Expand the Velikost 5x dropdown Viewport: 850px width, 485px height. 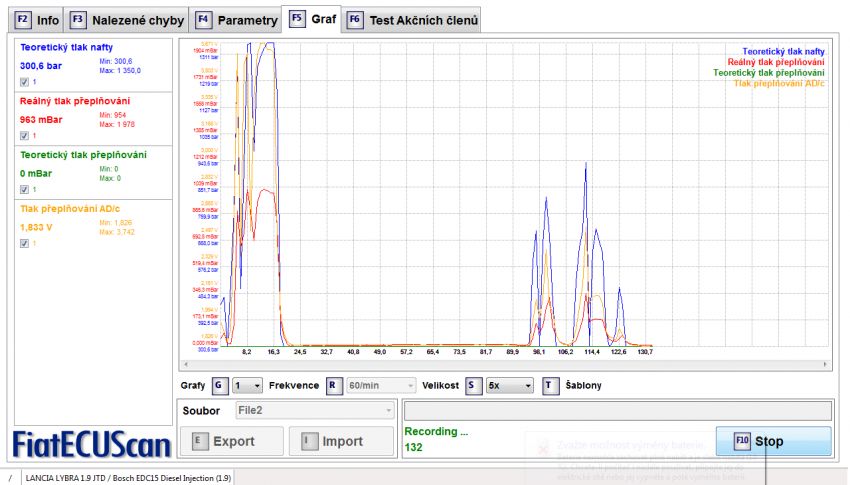coord(508,385)
